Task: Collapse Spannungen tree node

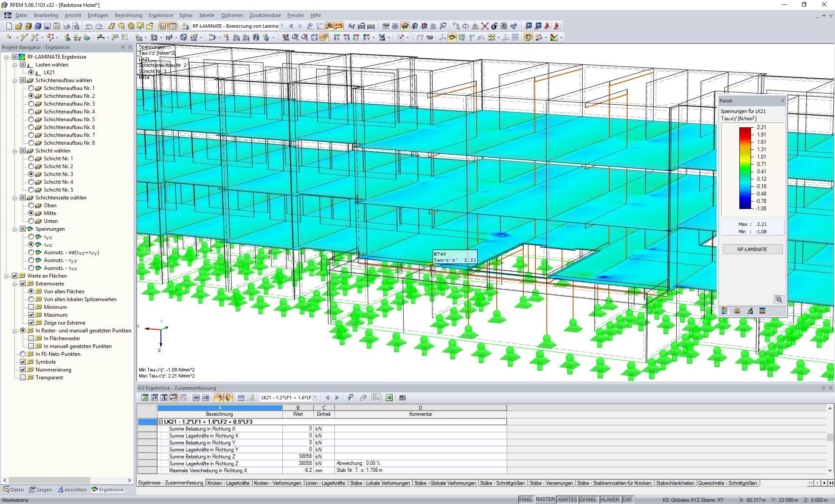Action: pyautogui.click(x=15, y=229)
